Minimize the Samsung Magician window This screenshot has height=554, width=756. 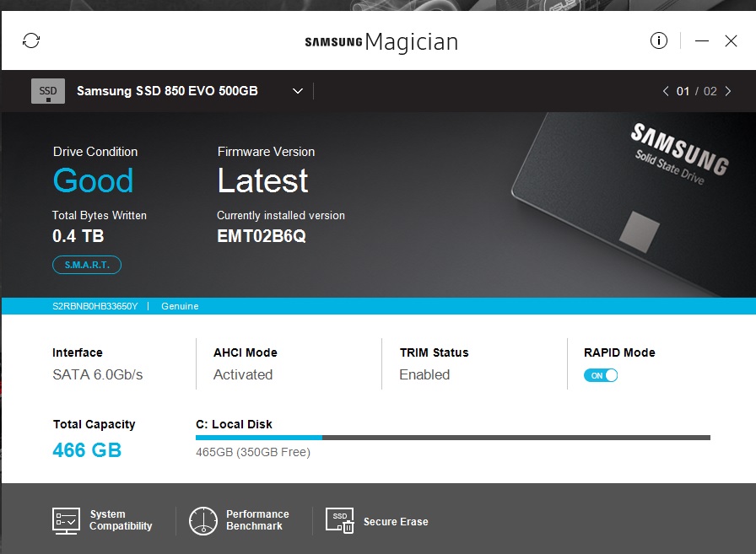701,41
